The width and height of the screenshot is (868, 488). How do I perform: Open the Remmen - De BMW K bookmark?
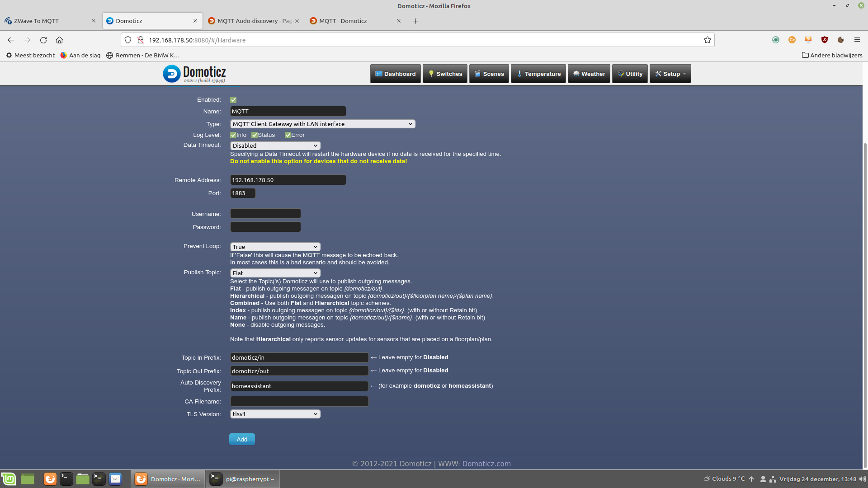pos(143,55)
